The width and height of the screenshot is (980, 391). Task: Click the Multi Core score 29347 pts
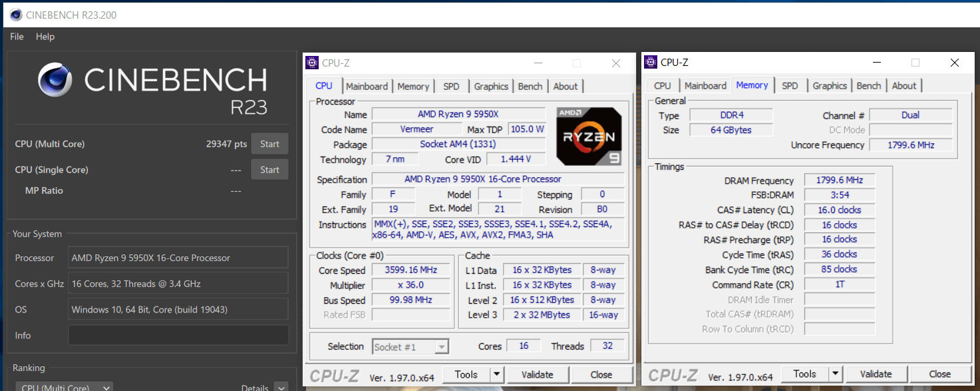click(227, 144)
